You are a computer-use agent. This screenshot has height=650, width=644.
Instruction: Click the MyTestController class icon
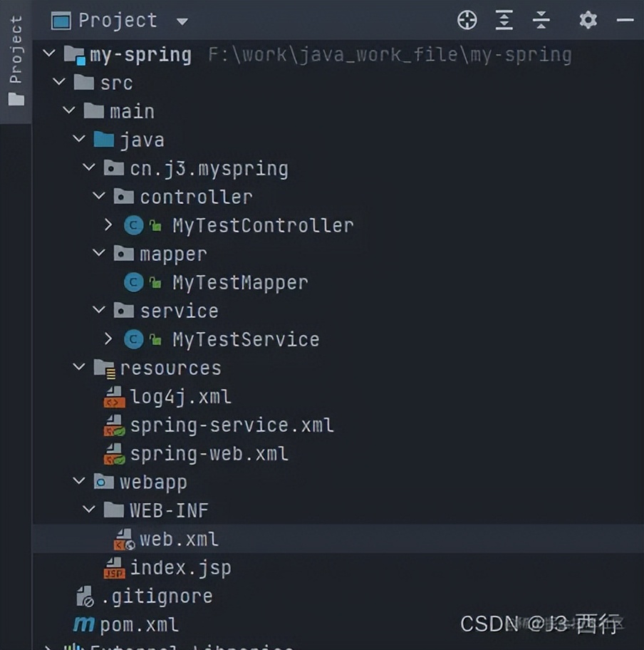133,226
